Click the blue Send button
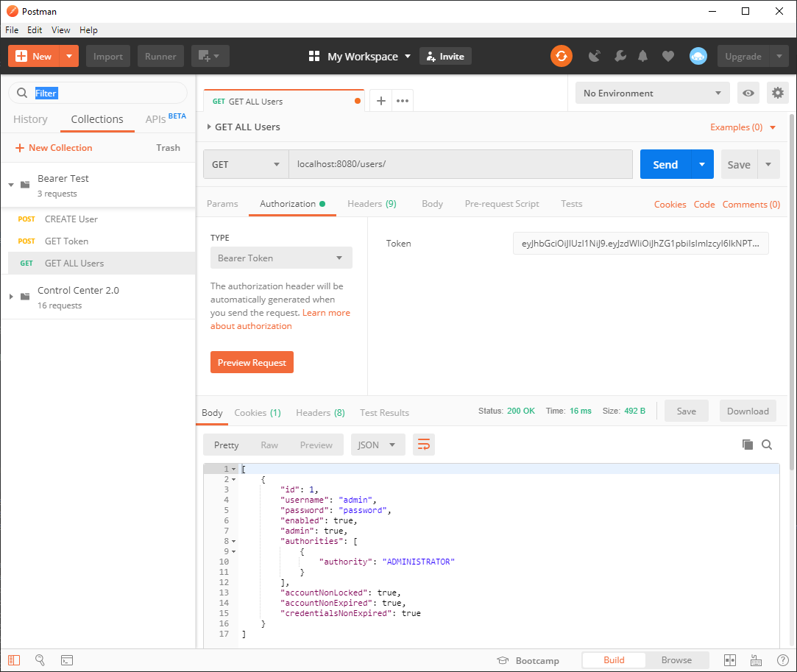Image resolution: width=797 pixels, height=672 pixels. click(665, 165)
